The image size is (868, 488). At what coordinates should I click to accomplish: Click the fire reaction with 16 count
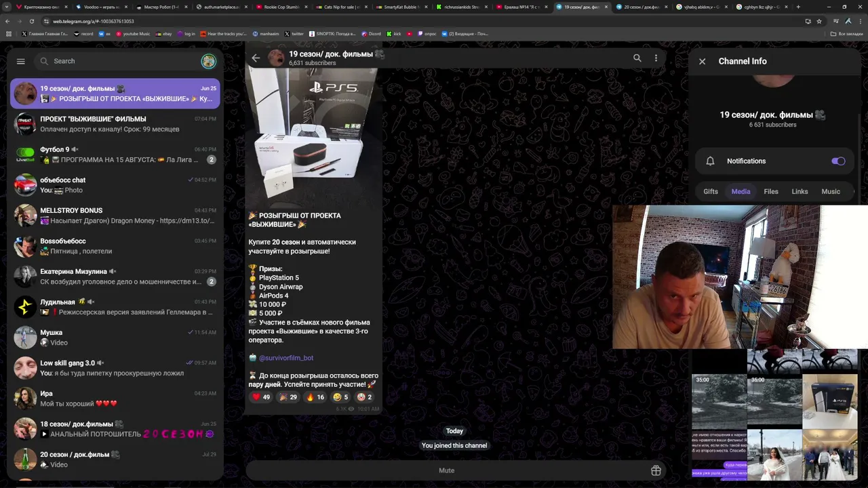315,397
